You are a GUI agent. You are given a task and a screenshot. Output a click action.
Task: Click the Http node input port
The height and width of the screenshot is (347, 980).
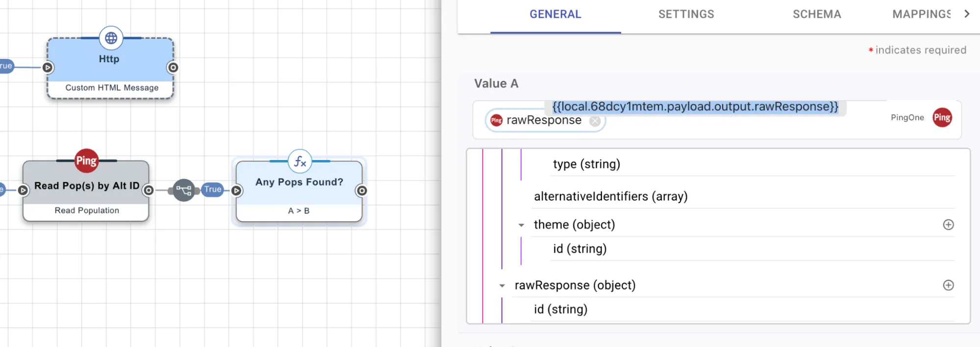coord(48,67)
